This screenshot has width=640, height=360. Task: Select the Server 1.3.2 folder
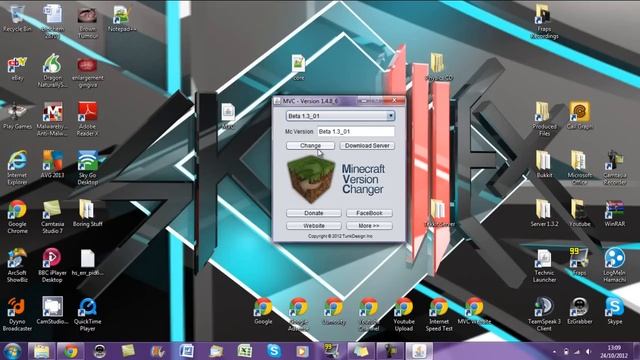point(544,213)
